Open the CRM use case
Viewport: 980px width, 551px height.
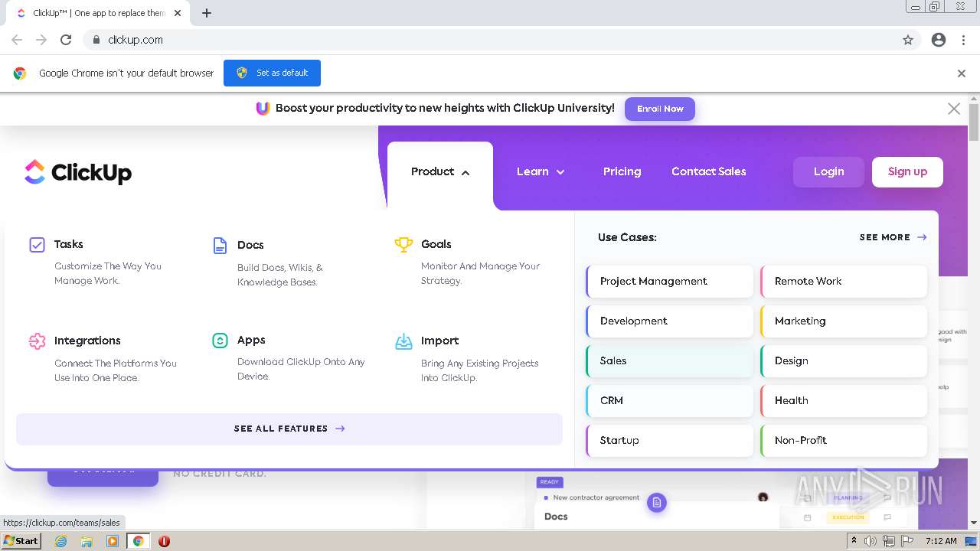click(x=670, y=401)
